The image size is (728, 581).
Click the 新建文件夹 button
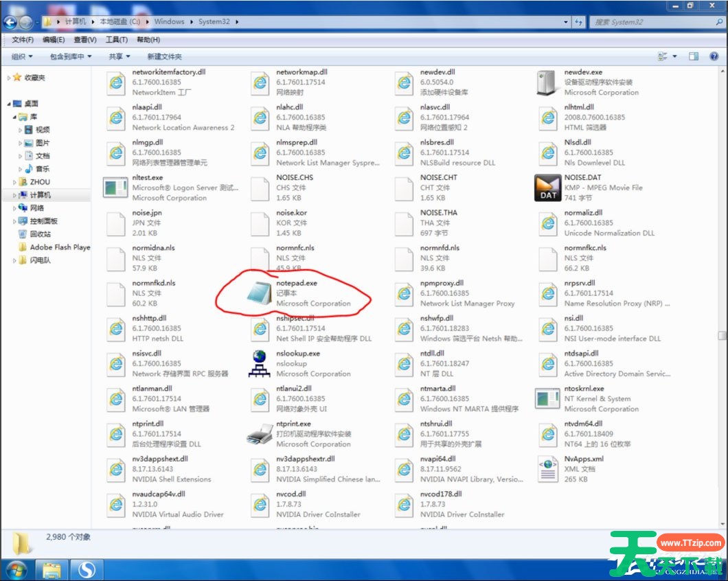pyautogui.click(x=164, y=56)
